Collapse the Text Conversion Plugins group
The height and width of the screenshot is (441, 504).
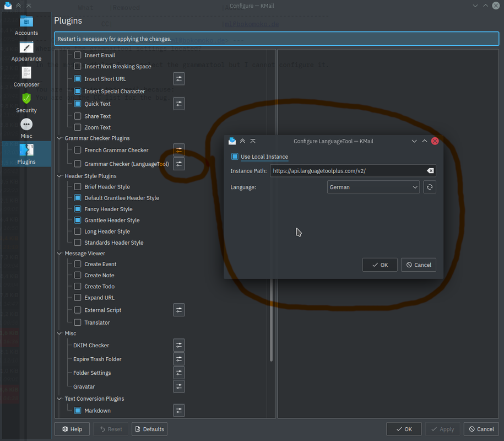(x=59, y=399)
